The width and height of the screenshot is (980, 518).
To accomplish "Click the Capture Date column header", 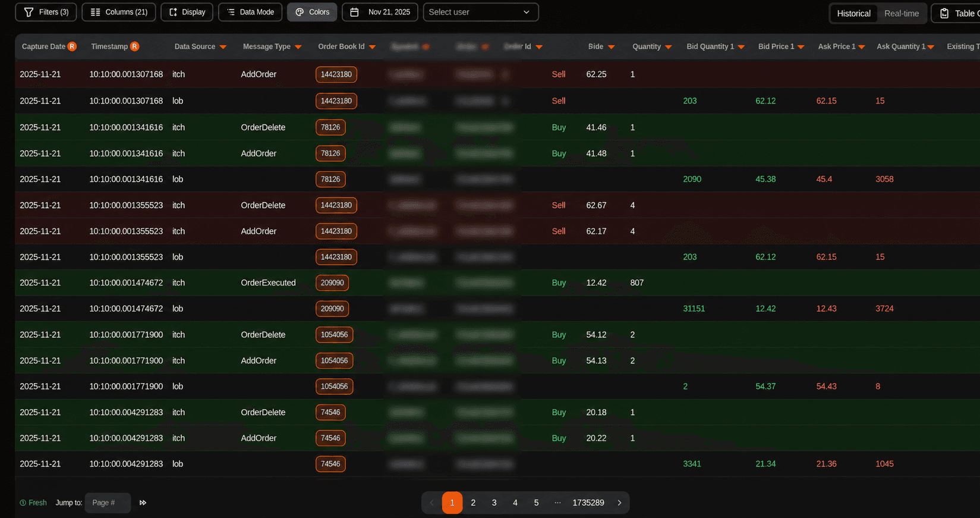I will coord(43,46).
